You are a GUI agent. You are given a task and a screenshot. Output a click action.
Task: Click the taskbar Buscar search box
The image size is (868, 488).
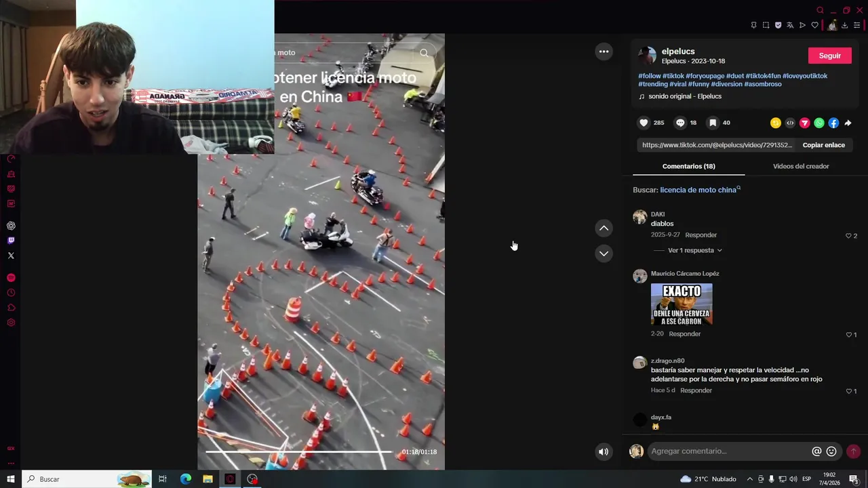point(87,479)
